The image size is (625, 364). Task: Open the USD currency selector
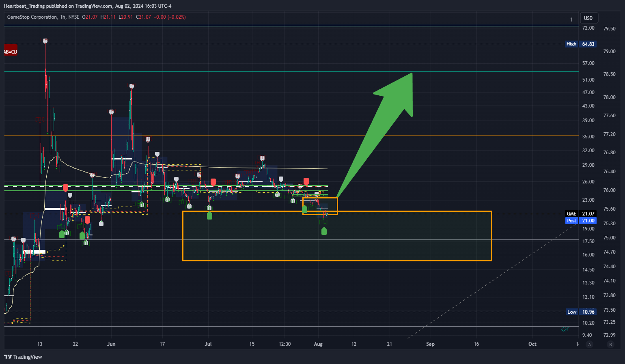tap(588, 18)
